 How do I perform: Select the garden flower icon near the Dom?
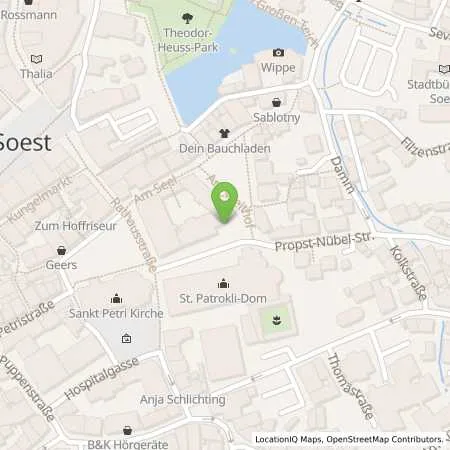coord(276,321)
